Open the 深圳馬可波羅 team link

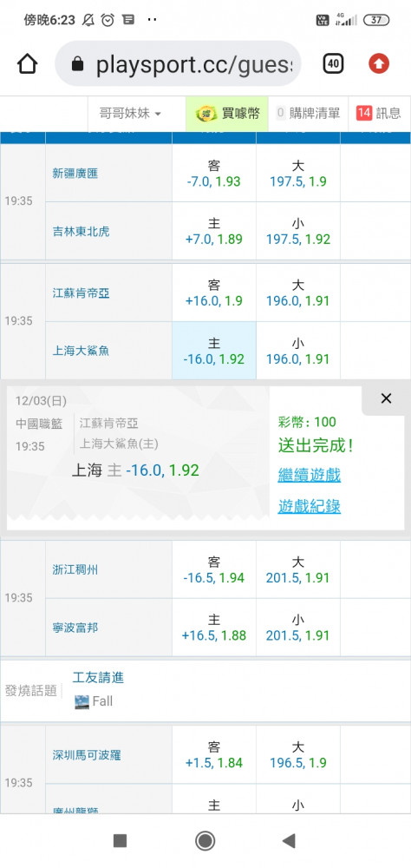click(87, 755)
